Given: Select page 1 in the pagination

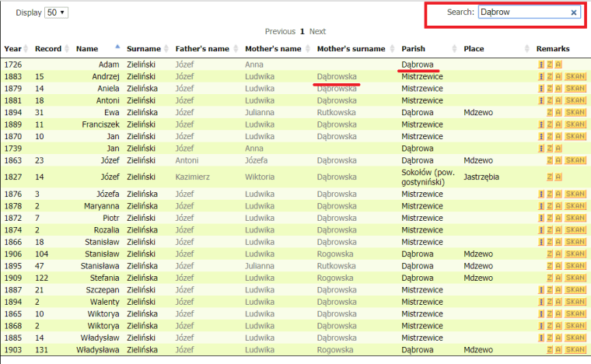Looking at the screenshot, I should point(302,32).
